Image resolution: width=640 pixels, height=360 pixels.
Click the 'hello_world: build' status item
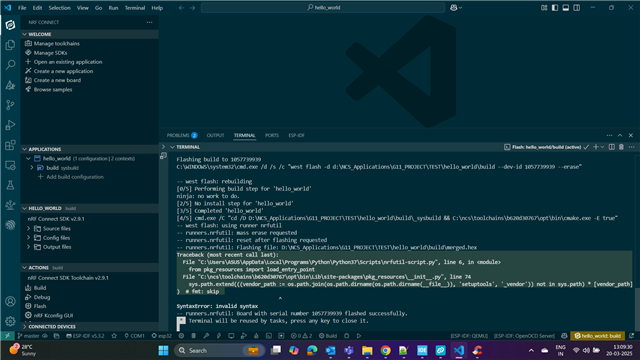[x=598, y=336]
